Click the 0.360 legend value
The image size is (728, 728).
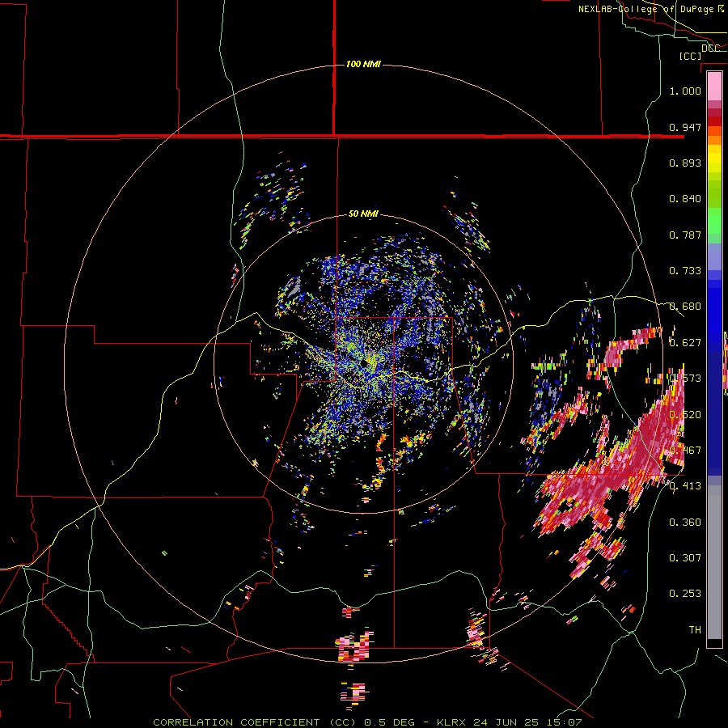[x=685, y=522]
